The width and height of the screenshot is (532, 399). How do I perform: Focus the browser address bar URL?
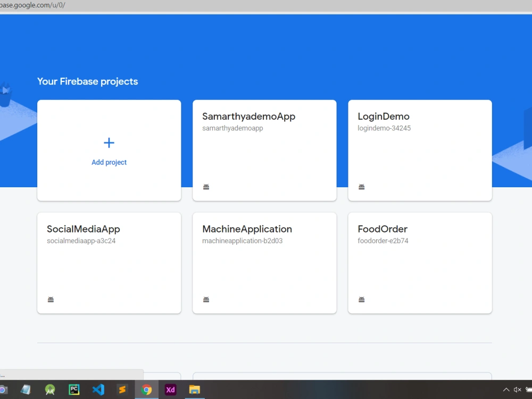click(x=32, y=5)
